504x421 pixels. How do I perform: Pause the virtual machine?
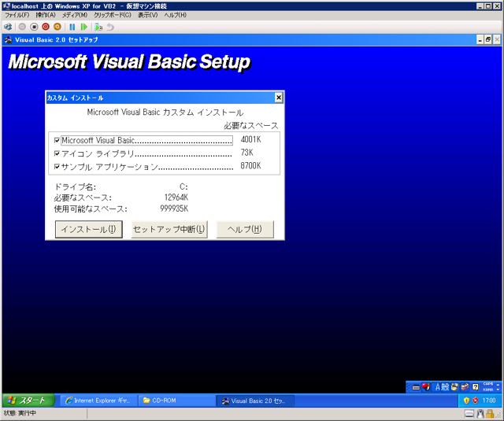point(72,27)
